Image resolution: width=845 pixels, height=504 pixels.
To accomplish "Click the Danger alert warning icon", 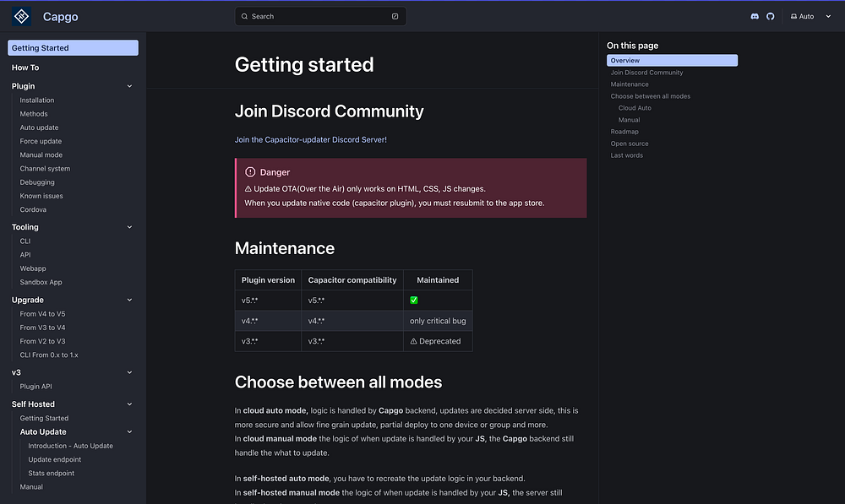I will (250, 172).
